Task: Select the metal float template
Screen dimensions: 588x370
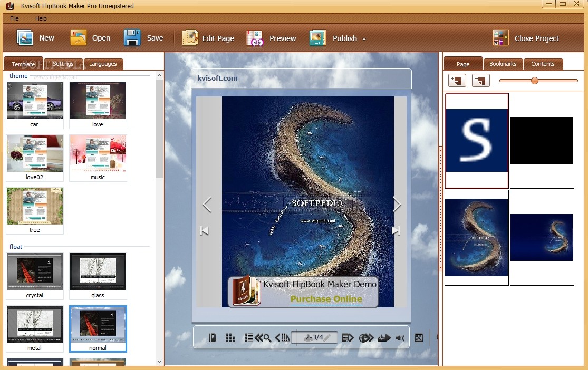Action: click(34, 329)
